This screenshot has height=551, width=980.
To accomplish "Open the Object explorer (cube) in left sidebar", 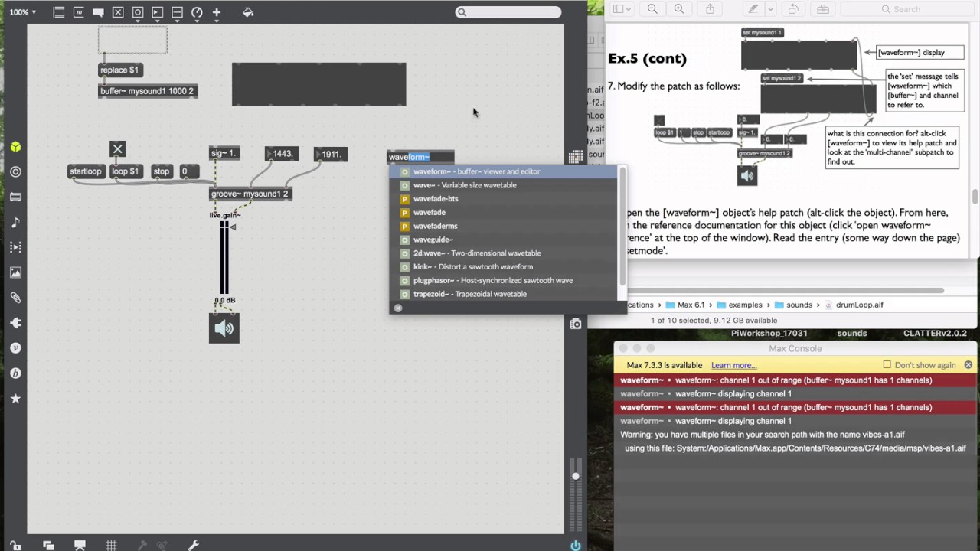I will (x=15, y=147).
